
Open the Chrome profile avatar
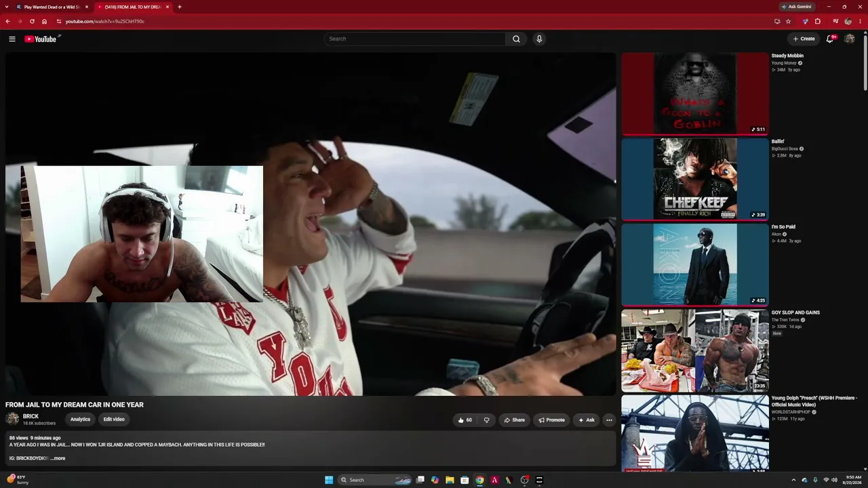tap(848, 21)
